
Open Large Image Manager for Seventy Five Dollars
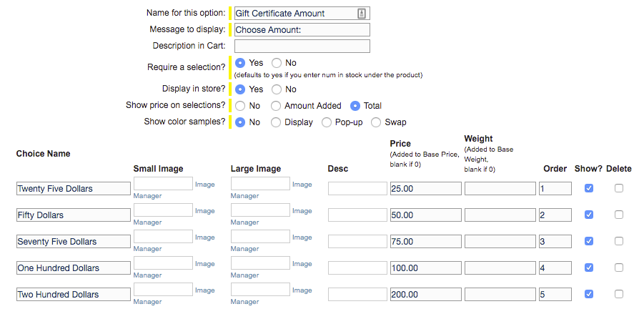(x=244, y=248)
